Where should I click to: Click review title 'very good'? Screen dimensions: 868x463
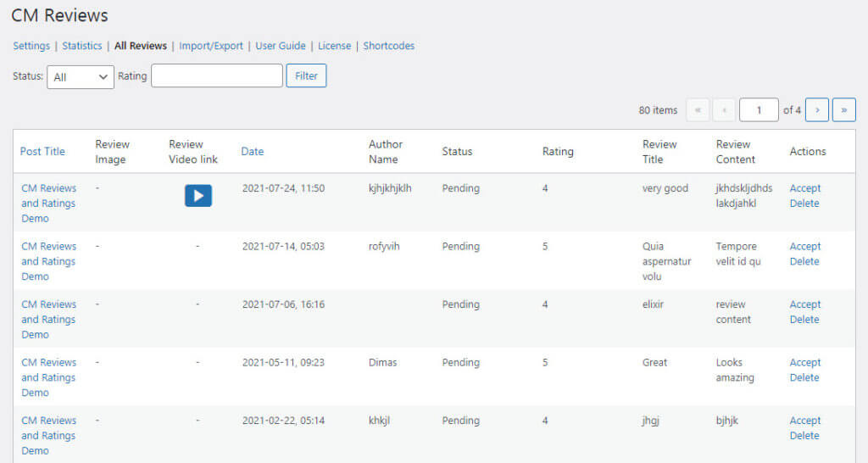665,188
